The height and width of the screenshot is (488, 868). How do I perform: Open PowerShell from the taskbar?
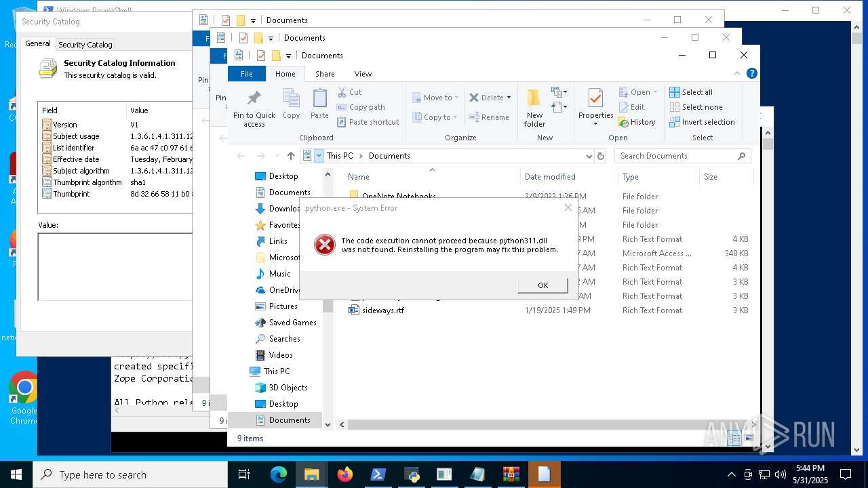click(378, 474)
